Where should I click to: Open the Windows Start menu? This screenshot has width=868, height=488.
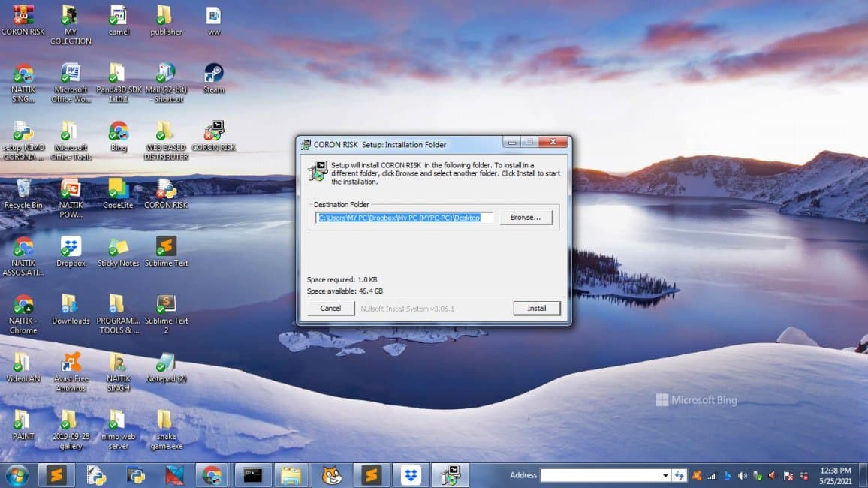(x=17, y=475)
